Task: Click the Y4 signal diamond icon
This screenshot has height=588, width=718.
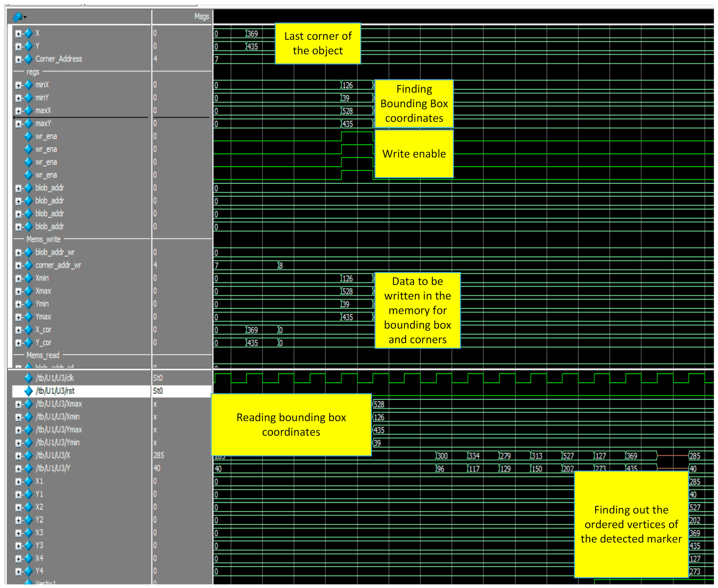Action: pos(29,571)
